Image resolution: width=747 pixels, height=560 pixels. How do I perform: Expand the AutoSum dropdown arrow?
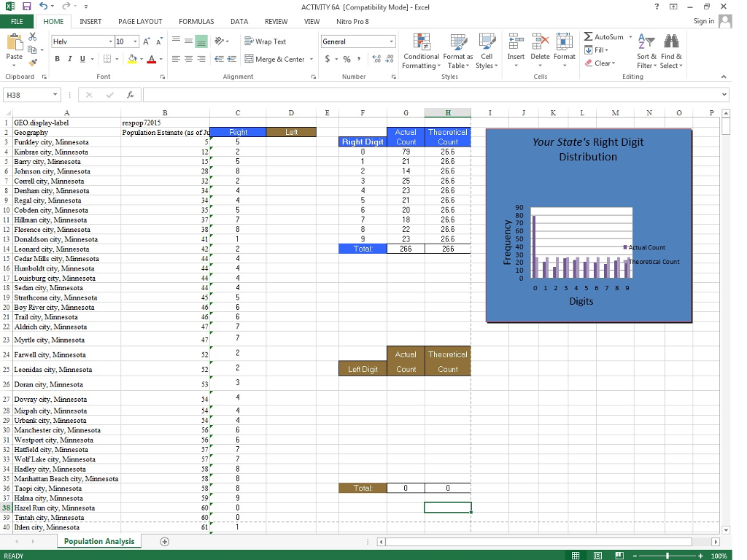[x=630, y=36]
